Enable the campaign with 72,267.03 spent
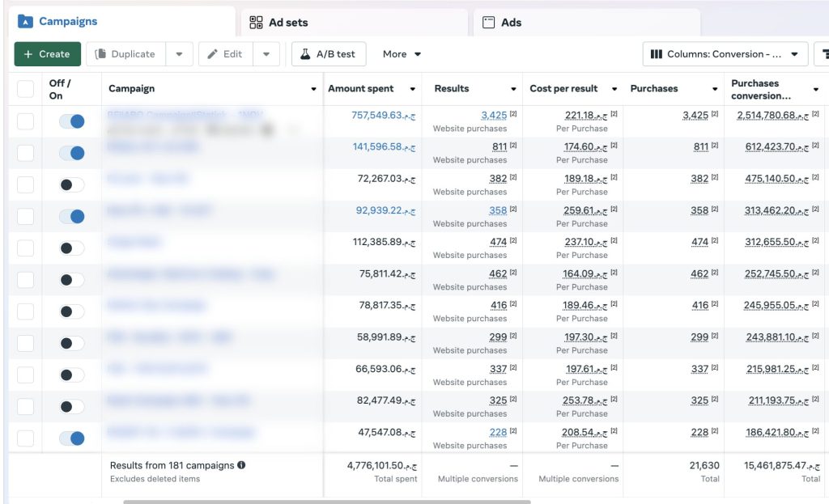829x504 pixels. 71,184
